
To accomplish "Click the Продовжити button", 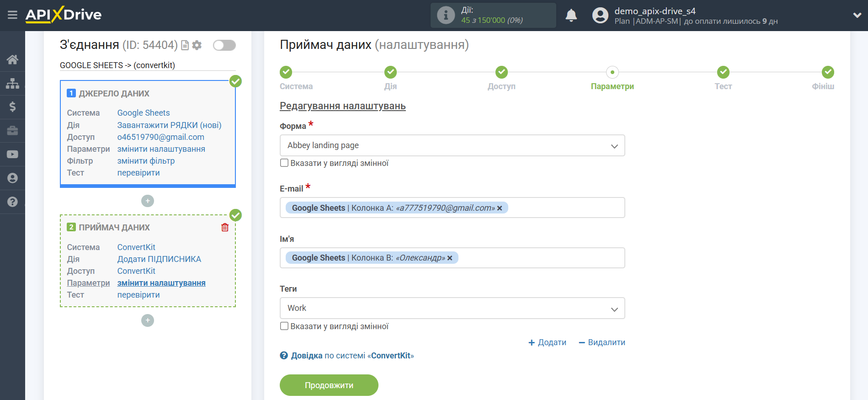I will click(x=329, y=385).
